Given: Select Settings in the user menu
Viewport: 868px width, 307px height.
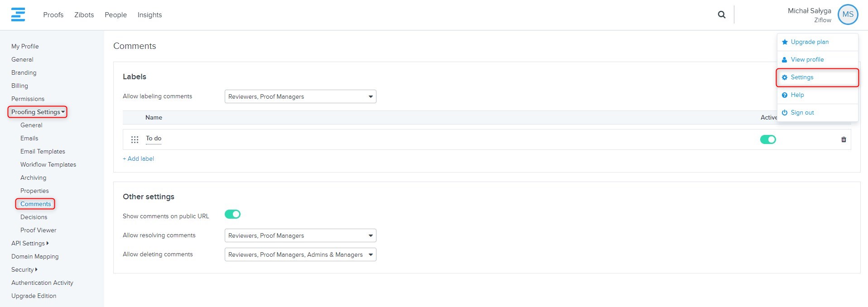Looking at the screenshot, I should click(x=802, y=77).
